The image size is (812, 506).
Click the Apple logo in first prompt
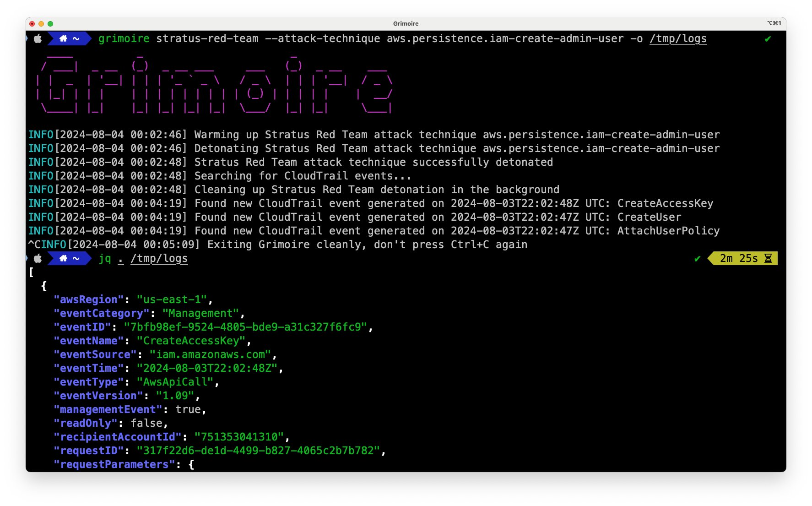[38, 39]
